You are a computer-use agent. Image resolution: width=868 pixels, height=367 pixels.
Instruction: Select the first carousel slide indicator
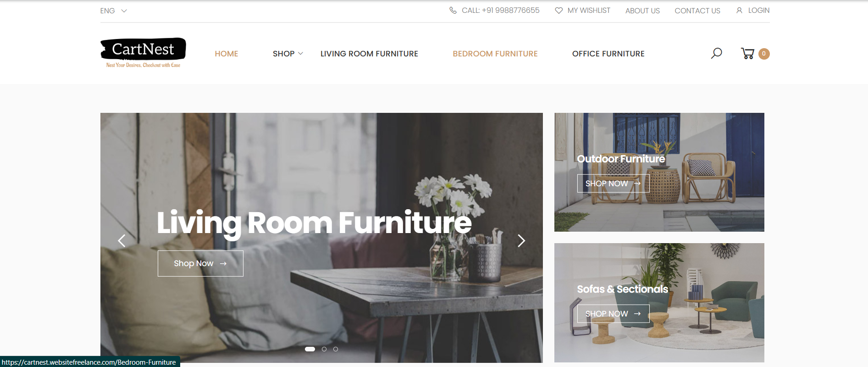[310, 349]
